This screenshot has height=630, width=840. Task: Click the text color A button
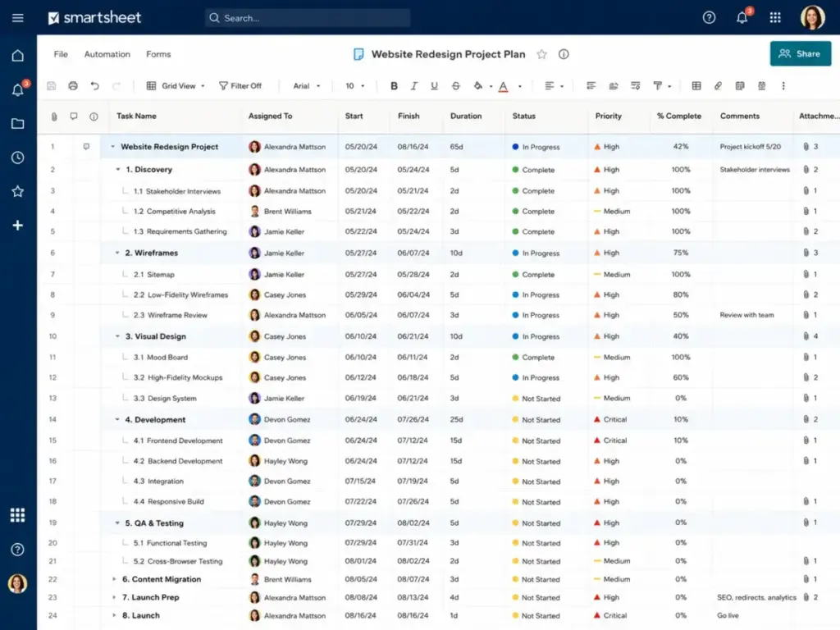[x=503, y=86]
